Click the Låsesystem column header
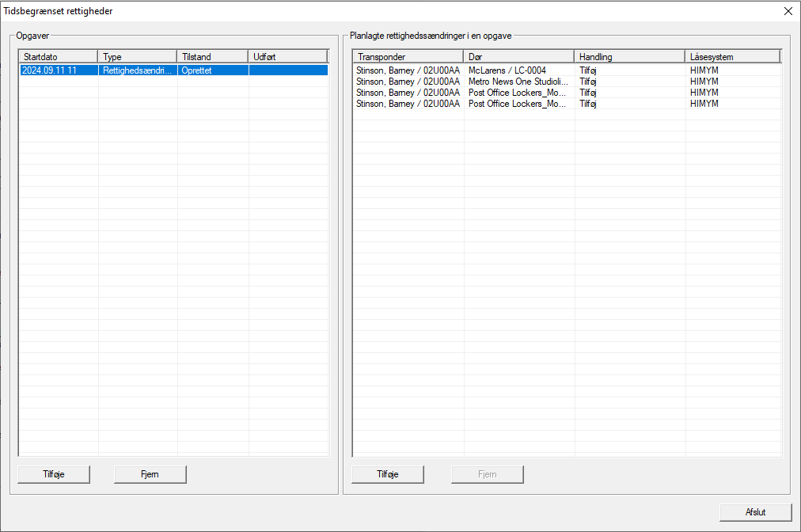The width and height of the screenshot is (801, 532). pos(732,57)
